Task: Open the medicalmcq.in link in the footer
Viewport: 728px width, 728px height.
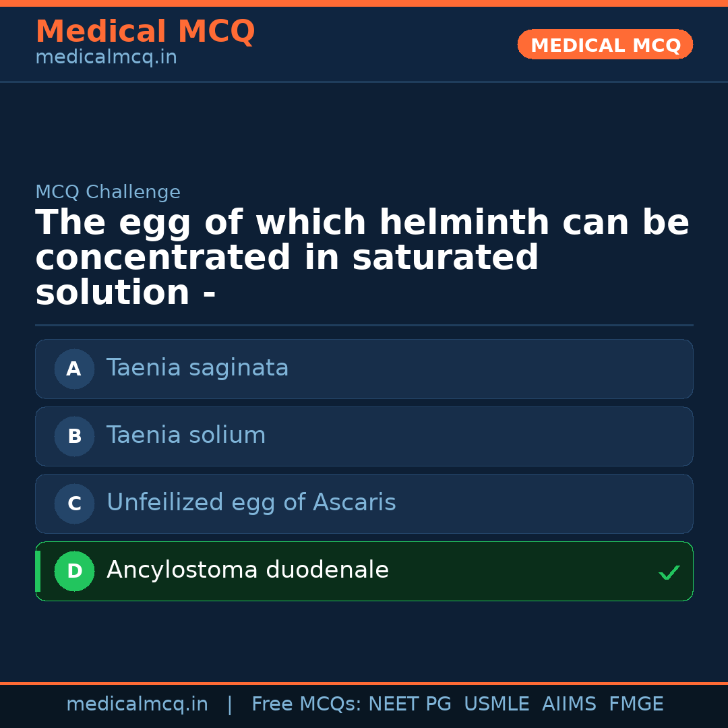Action: click(137, 704)
